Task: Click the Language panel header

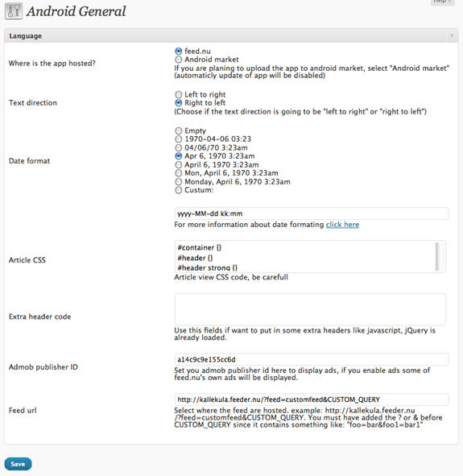Action: tap(231, 35)
